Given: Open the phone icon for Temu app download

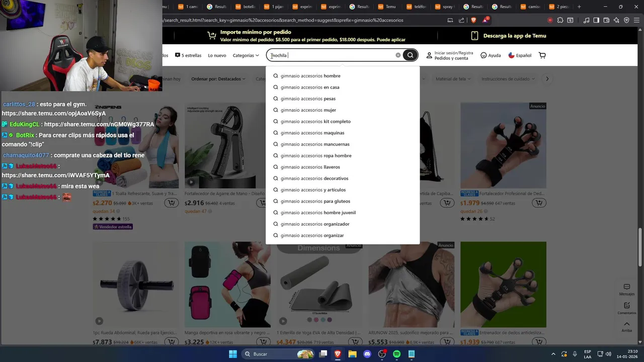Looking at the screenshot, I should [474, 36].
